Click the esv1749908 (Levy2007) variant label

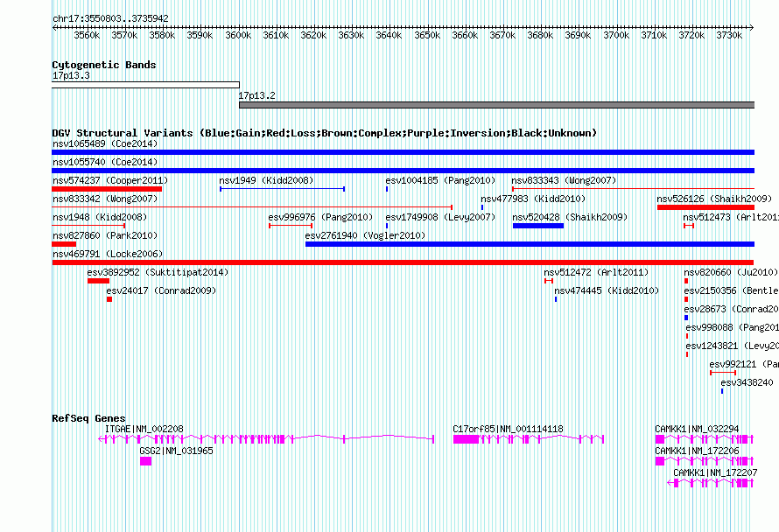440,217
